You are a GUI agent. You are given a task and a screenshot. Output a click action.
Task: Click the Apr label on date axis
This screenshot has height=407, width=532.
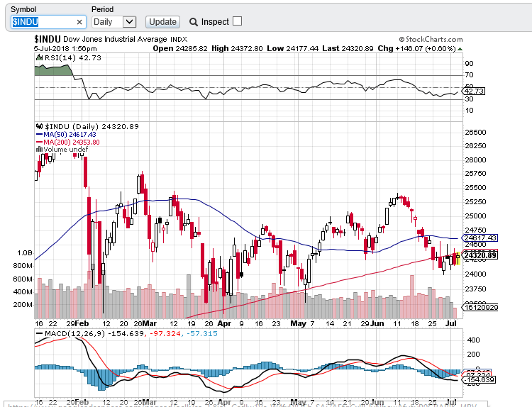[x=224, y=323]
